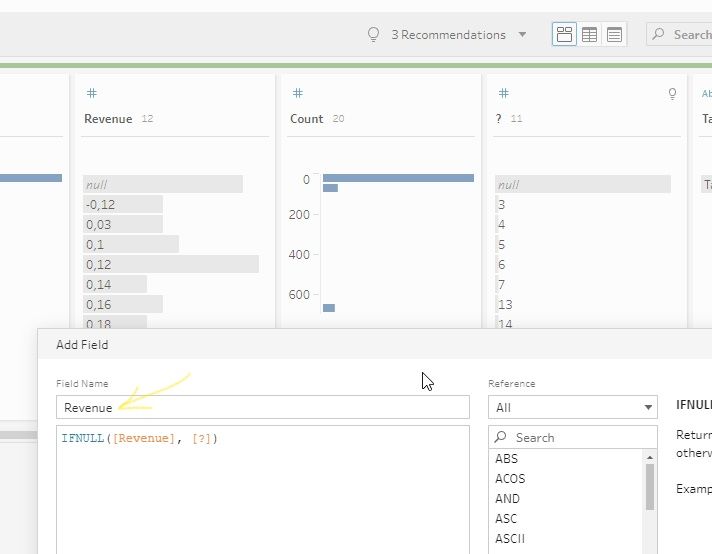Click the Revenue field column header
Image resolution: width=712 pixels, height=554 pixels.
coord(108,119)
